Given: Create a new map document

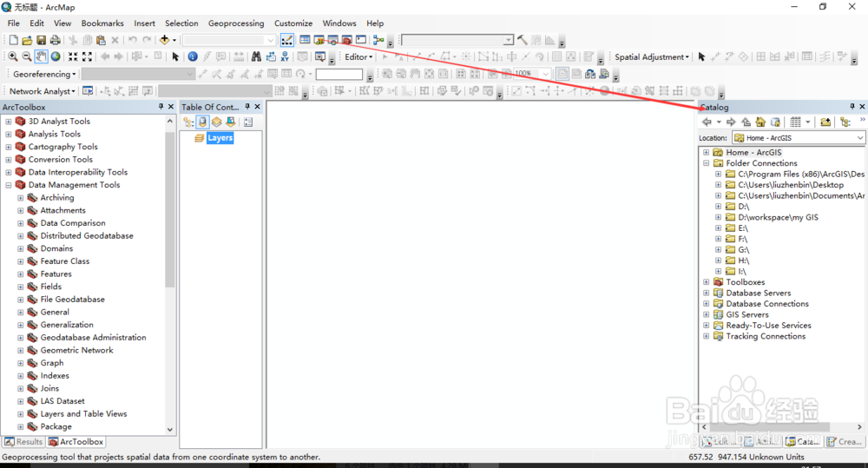Looking at the screenshot, I should pos(13,40).
